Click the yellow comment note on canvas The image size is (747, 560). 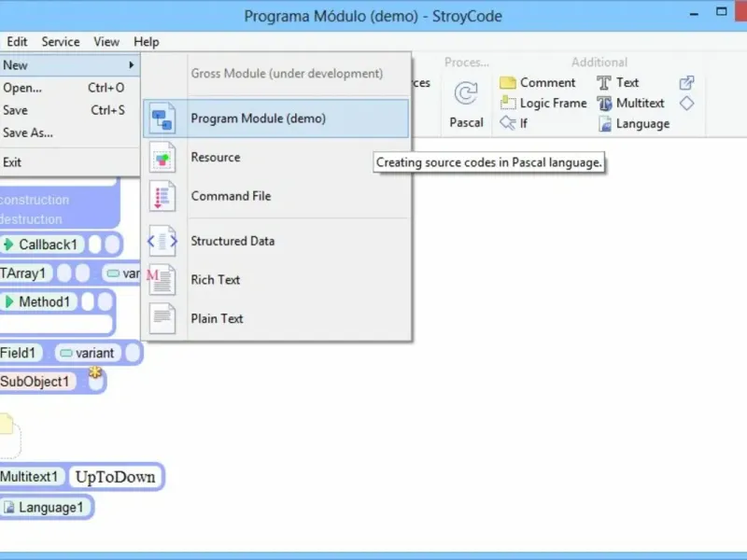coord(7,425)
